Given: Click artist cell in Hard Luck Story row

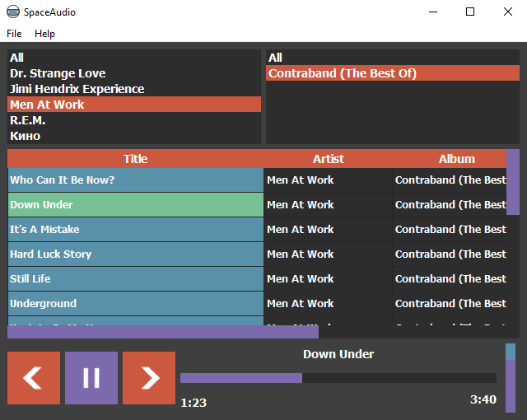Looking at the screenshot, I should (328, 254).
